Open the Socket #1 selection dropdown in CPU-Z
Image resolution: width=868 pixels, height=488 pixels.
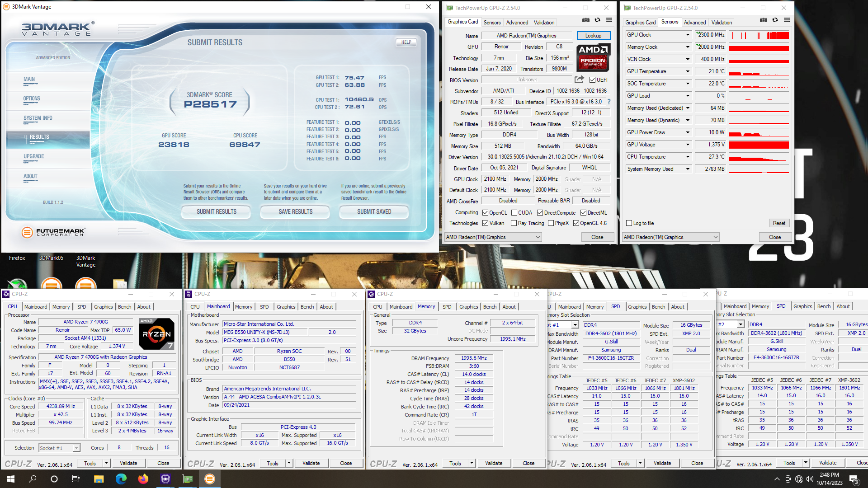59,448
